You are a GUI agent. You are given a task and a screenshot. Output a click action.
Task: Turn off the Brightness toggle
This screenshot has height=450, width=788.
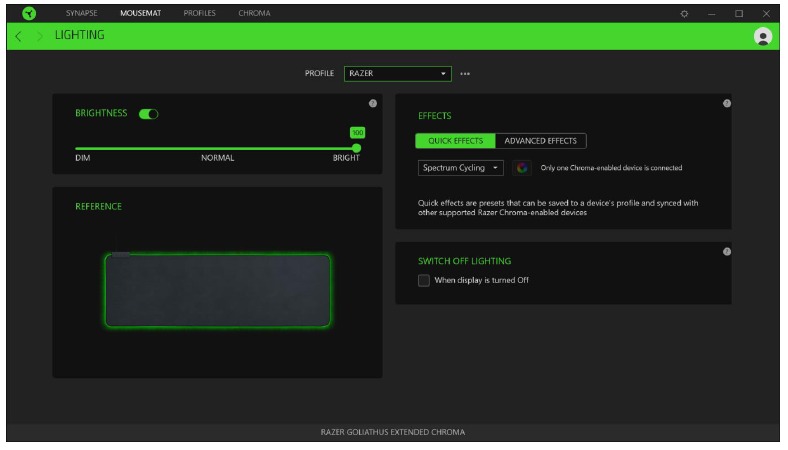(149, 114)
